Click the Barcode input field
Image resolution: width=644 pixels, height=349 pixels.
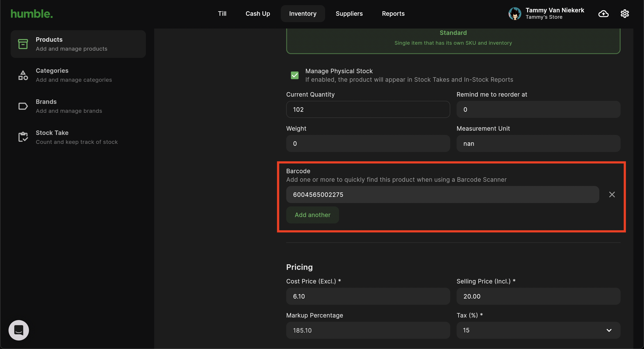coord(443,194)
